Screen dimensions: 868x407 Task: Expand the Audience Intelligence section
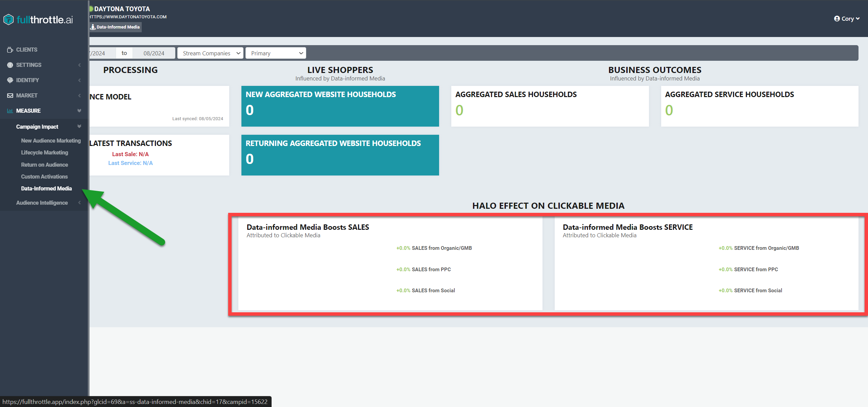[x=79, y=203]
